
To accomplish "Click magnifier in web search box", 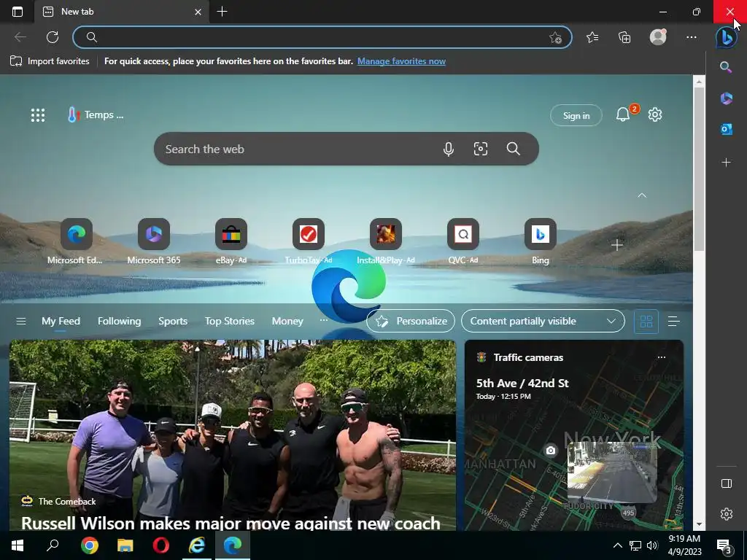I will tap(513, 149).
